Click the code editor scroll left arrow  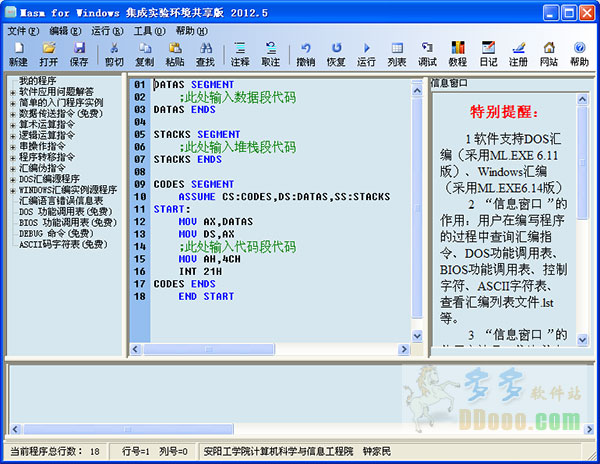(135, 349)
